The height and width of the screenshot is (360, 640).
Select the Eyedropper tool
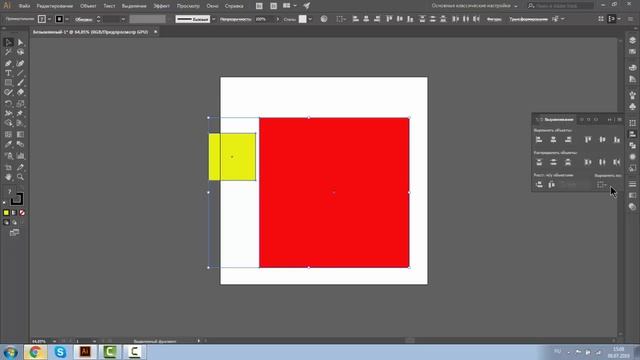tap(8, 144)
